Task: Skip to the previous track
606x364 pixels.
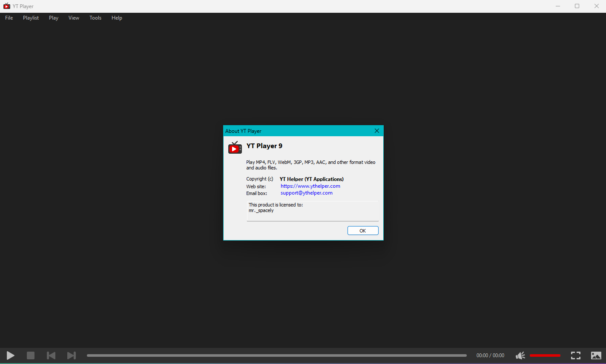Action: coord(51,355)
